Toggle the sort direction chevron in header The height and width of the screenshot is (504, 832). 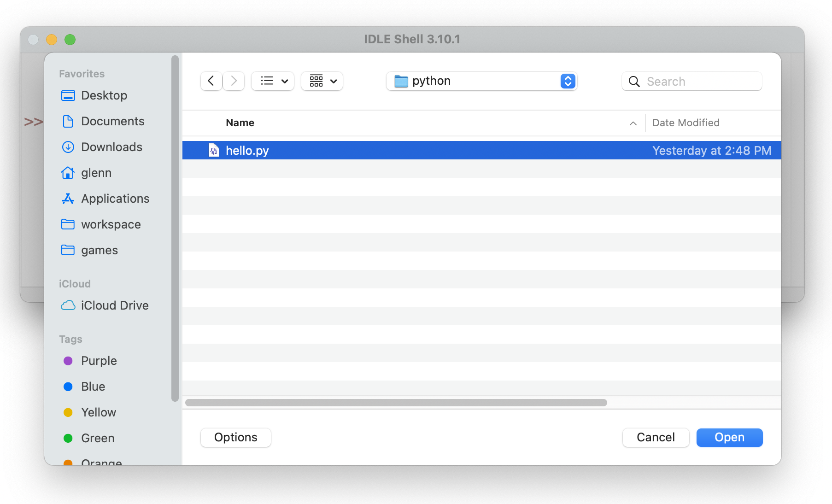tap(633, 123)
